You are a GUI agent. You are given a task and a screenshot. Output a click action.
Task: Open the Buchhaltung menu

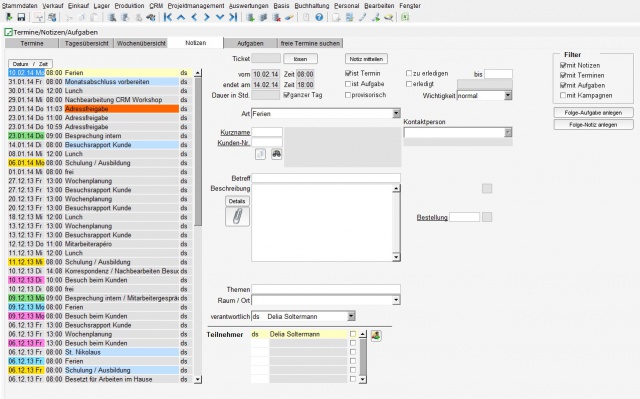tap(312, 6)
